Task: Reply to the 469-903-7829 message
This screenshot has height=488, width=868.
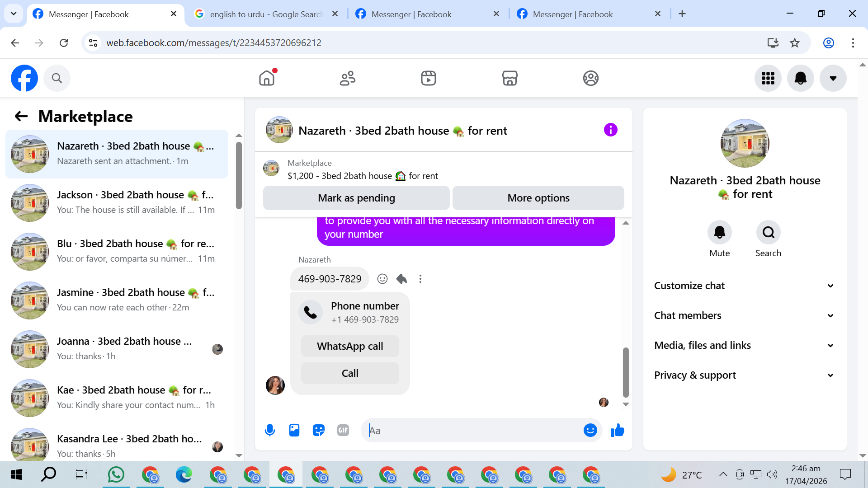Action: tap(401, 279)
